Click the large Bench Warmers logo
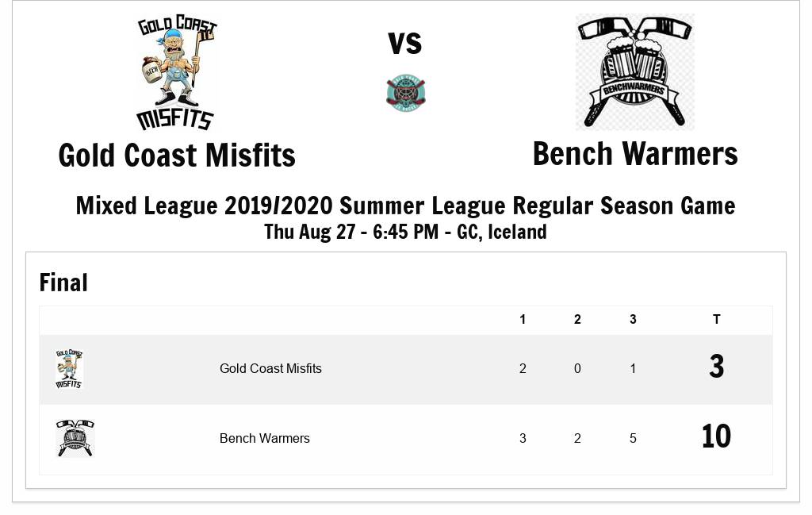 (x=634, y=71)
